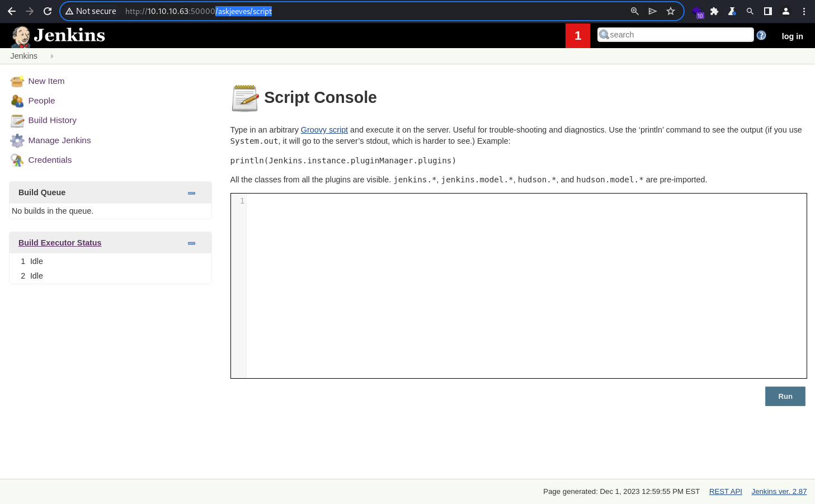Viewport: 815px width, 504px height.
Task: Click the flask extension icon
Action: 732,11
